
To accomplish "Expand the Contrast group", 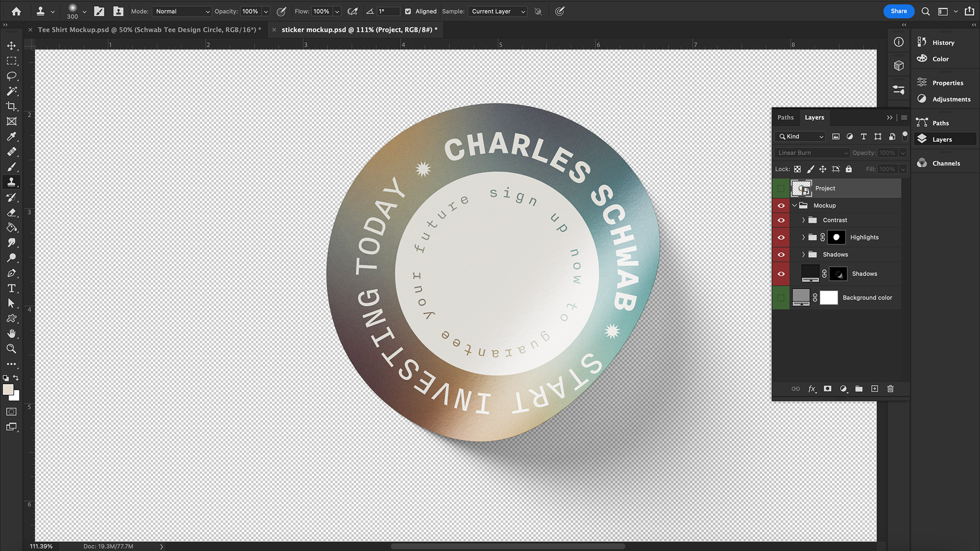I will (803, 220).
